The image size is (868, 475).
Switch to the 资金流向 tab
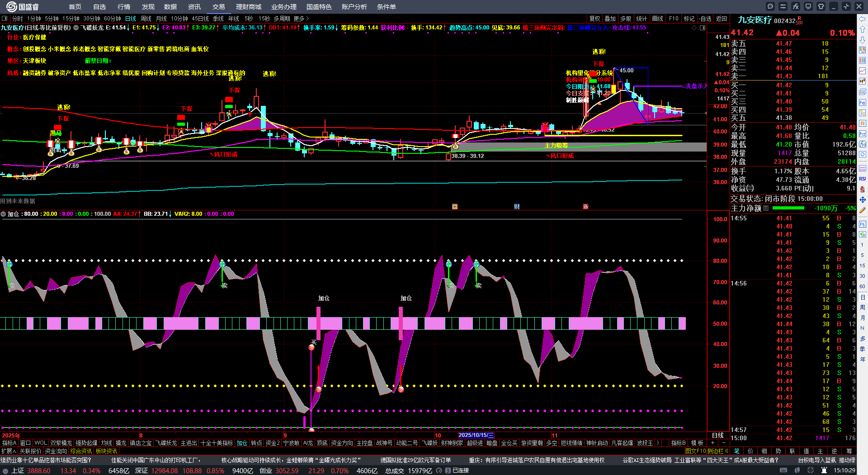click(x=56, y=451)
